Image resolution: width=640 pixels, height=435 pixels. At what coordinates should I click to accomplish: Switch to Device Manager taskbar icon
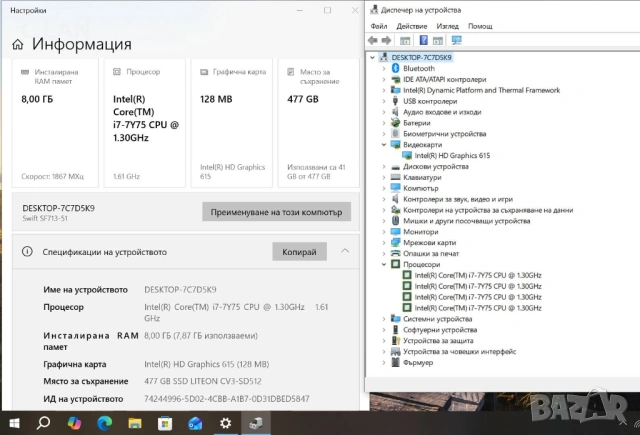pyautogui.click(x=256, y=423)
